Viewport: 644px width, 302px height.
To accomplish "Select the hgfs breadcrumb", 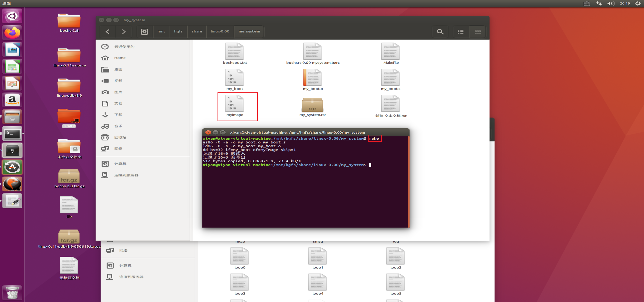I will pyautogui.click(x=178, y=31).
